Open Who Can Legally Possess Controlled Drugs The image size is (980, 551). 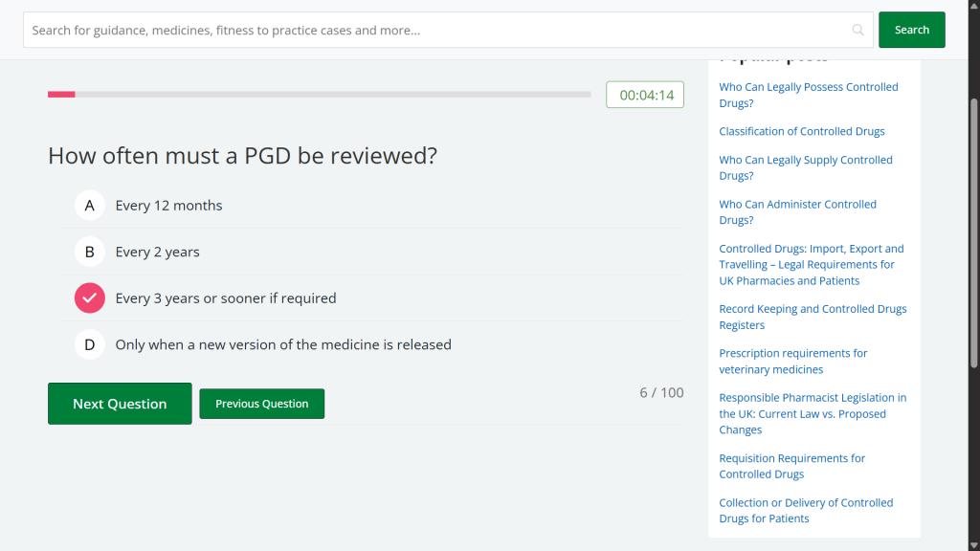click(808, 95)
